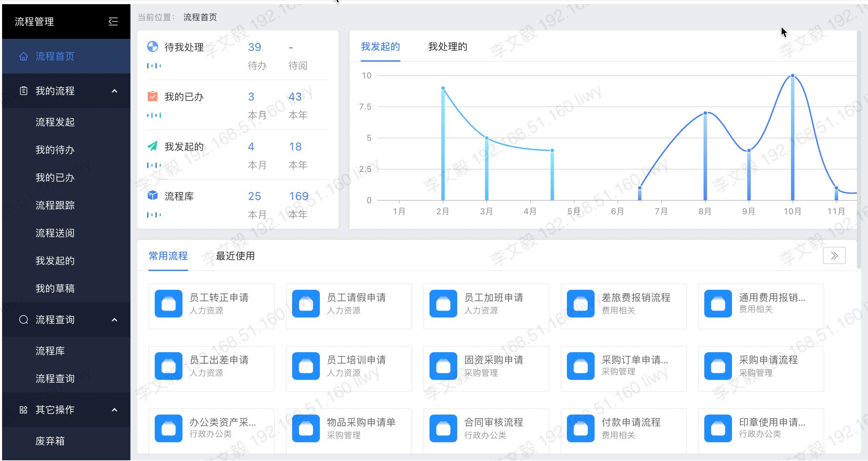The width and height of the screenshot is (868, 461).
Task: Click the 43 本年 count for 我的已办
Action: pyautogui.click(x=295, y=97)
